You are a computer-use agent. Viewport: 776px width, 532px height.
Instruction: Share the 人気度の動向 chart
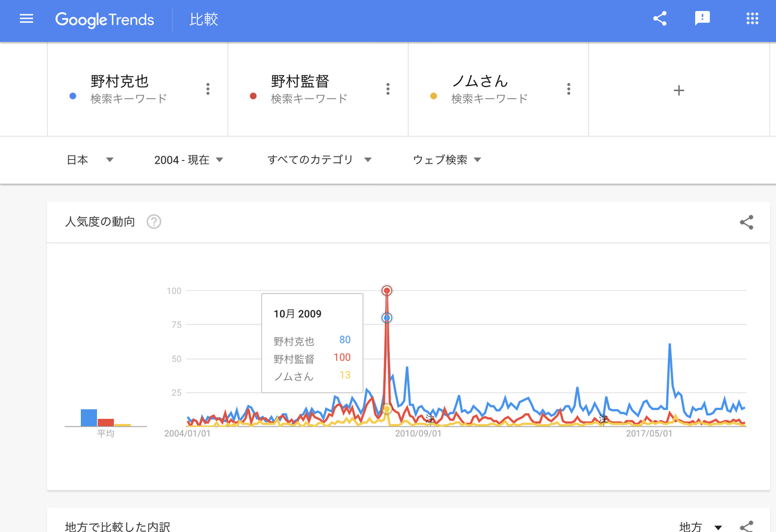click(746, 222)
